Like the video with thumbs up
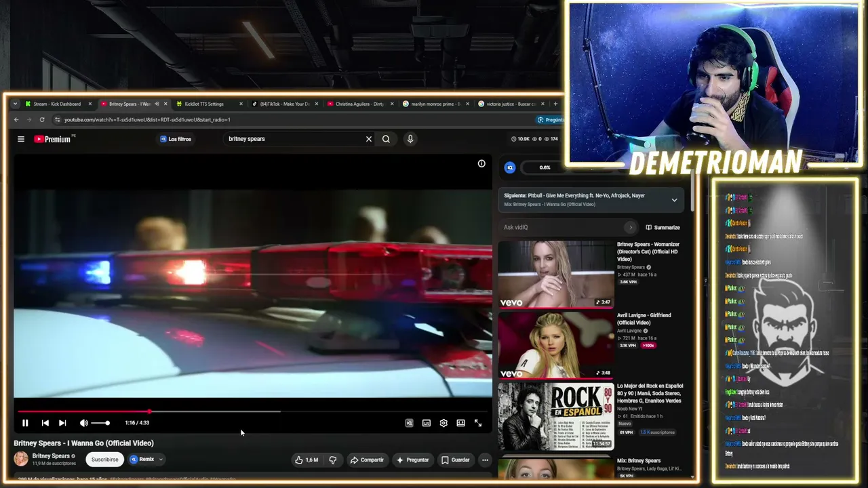 coord(307,460)
